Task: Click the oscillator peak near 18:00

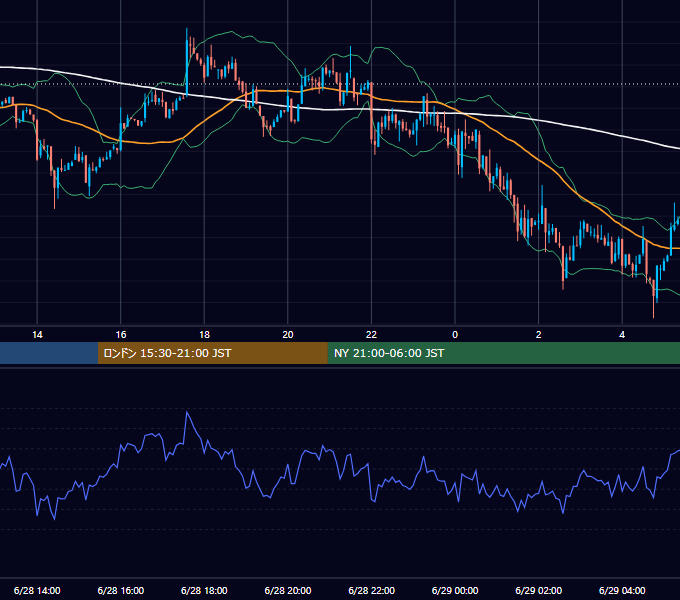Action: [x=187, y=412]
